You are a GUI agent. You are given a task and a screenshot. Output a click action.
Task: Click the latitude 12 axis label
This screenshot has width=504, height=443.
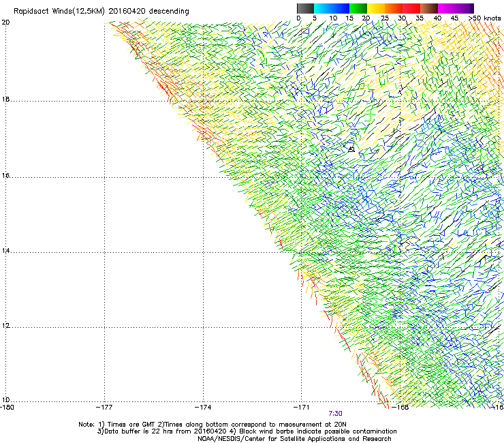[5, 326]
